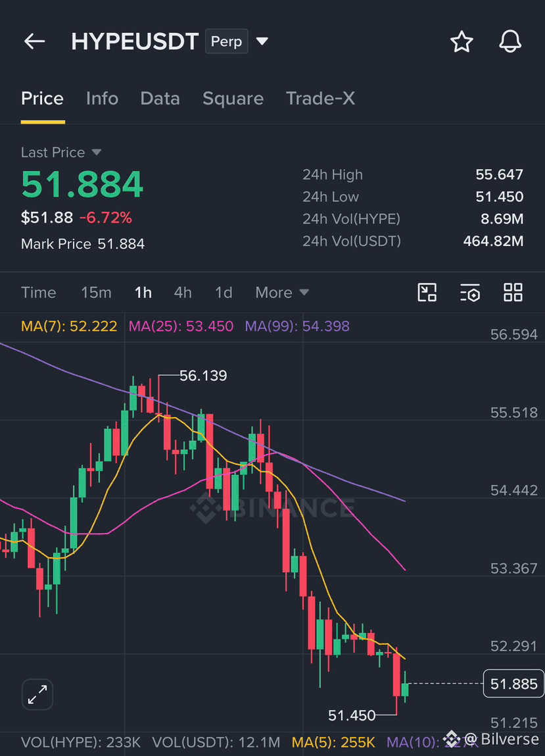The width and height of the screenshot is (545, 756).
Task: Tap the MA(25): 53.450 indicator label
Action: (x=181, y=326)
